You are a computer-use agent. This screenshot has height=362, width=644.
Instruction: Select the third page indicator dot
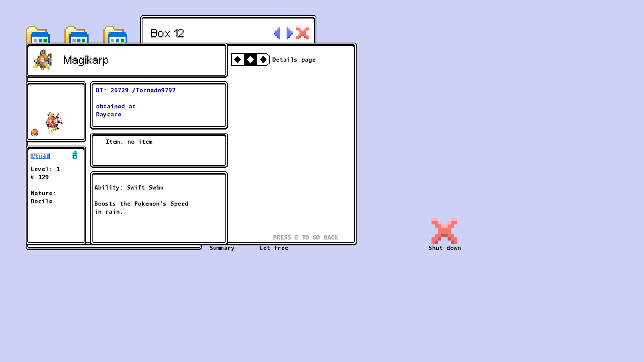pos(263,60)
